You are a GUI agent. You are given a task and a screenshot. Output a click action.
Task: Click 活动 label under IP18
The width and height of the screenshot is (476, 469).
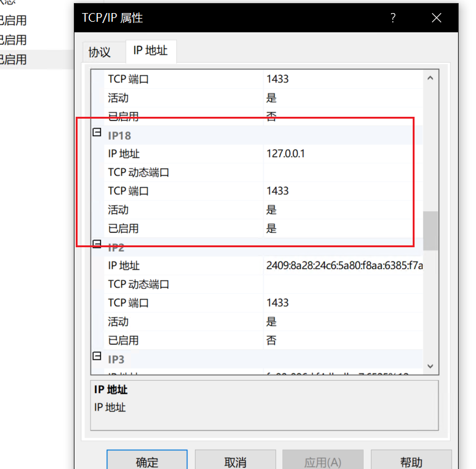[118, 210]
